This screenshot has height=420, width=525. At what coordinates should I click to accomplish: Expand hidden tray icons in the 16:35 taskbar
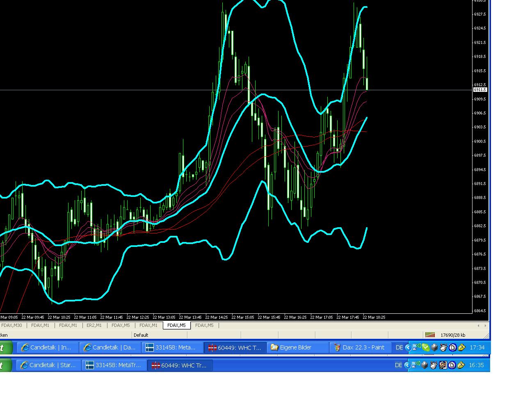pyautogui.click(x=407, y=365)
